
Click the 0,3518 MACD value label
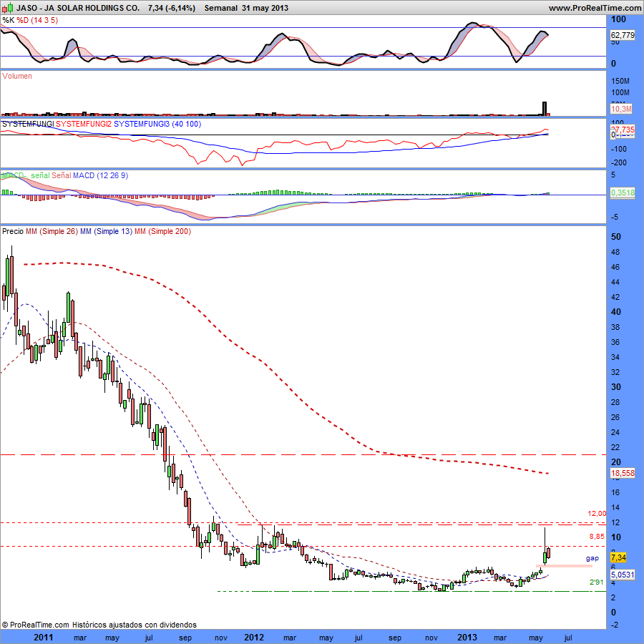(x=623, y=192)
